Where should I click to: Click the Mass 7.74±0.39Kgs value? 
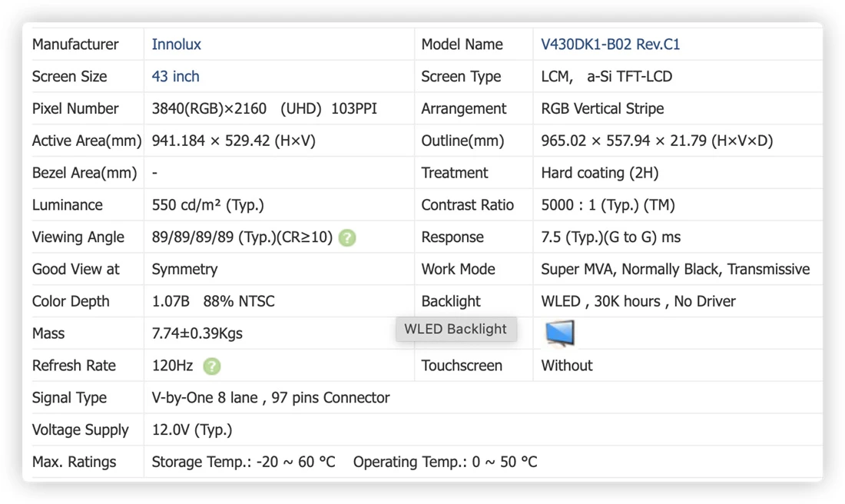197,333
